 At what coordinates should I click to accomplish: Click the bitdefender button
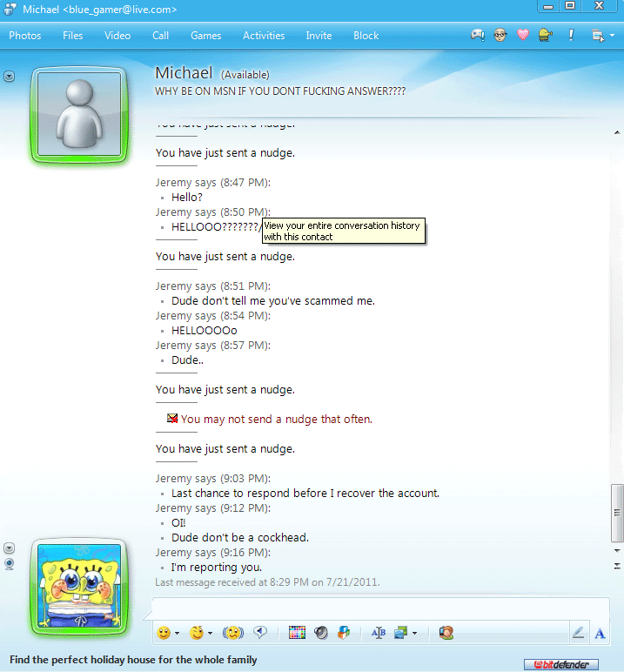pos(561,664)
